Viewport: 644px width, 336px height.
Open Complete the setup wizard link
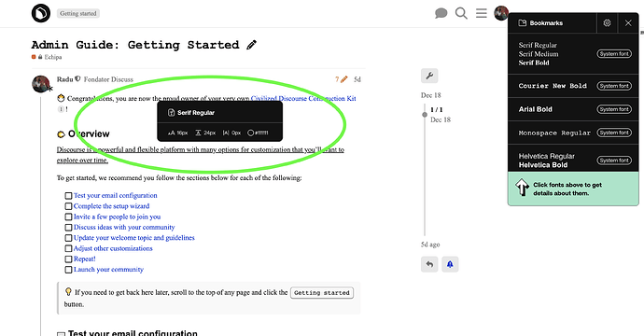click(x=112, y=206)
